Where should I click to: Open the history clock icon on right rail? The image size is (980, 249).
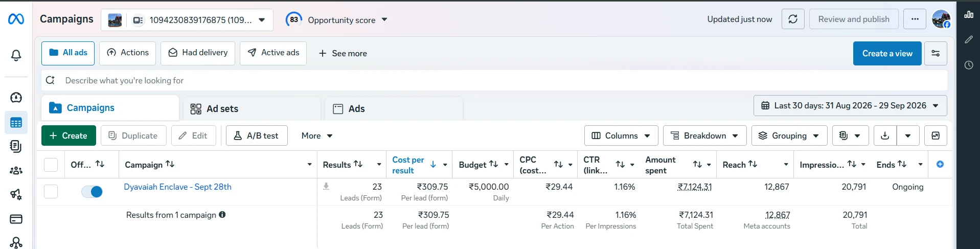pyautogui.click(x=969, y=65)
